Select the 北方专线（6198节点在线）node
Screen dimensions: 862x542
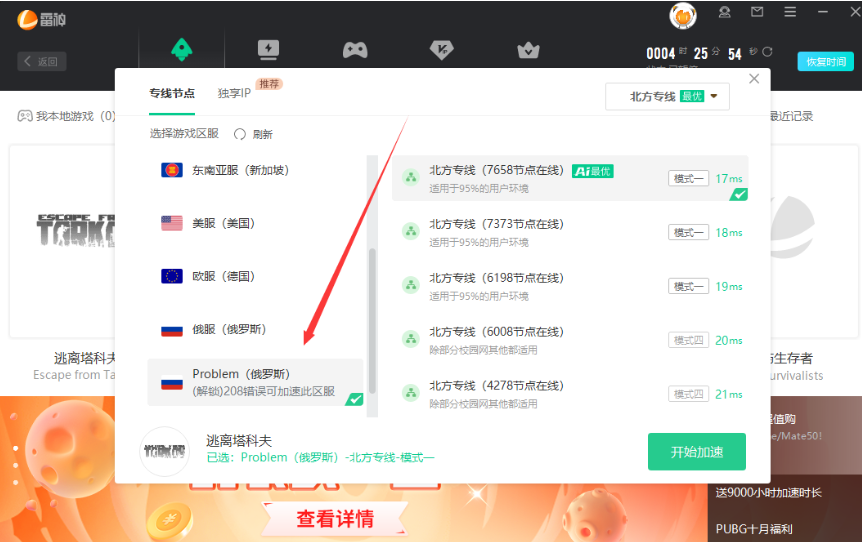coord(570,286)
